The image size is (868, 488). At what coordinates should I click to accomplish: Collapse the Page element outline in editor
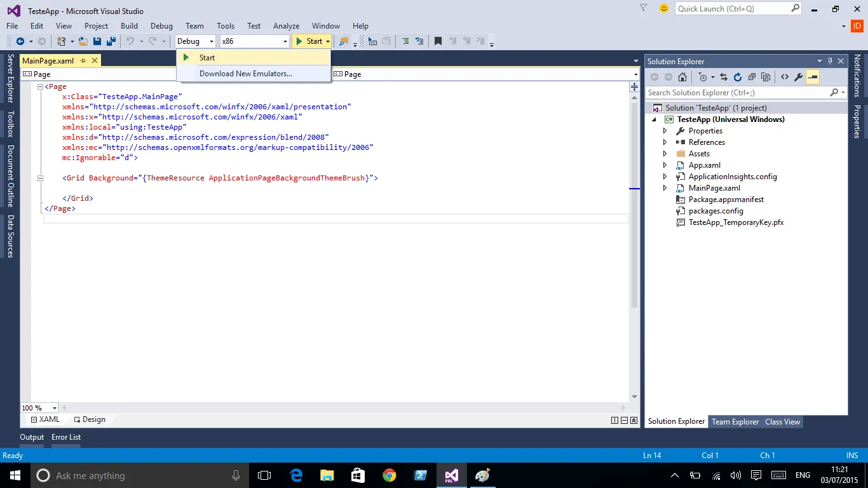coord(39,86)
